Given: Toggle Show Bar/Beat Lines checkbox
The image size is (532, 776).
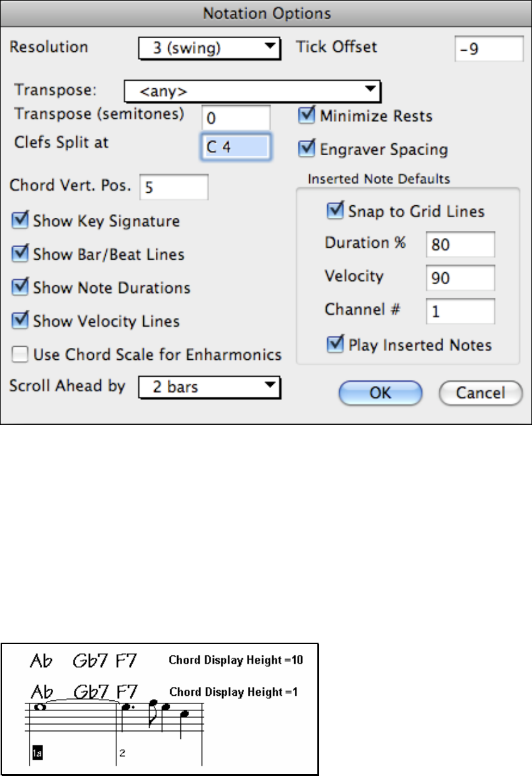Looking at the screenshot, I should [x=21, y=254].
